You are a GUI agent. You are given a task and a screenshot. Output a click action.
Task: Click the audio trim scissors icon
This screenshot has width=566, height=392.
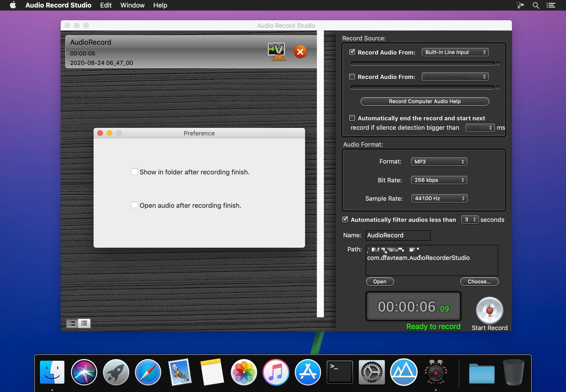(277, 52)
